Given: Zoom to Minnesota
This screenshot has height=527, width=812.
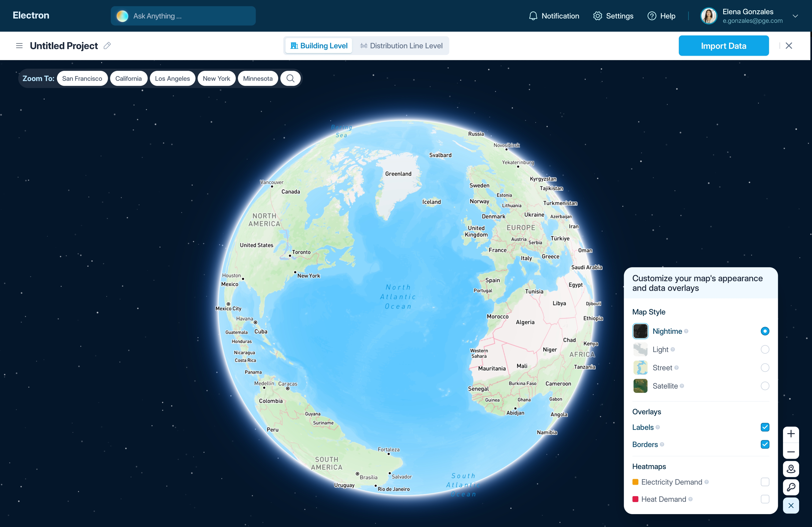Looking at the screenshot, I should 258,78.
